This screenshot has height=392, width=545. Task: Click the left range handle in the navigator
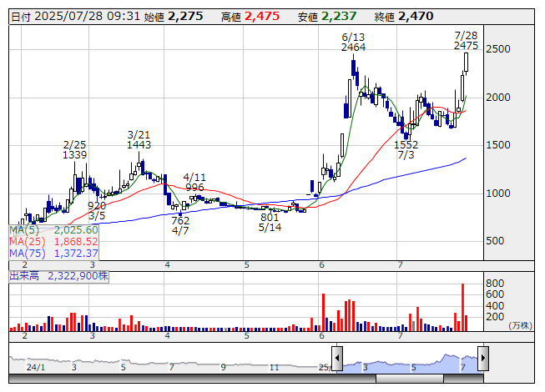tap(337, 355)
